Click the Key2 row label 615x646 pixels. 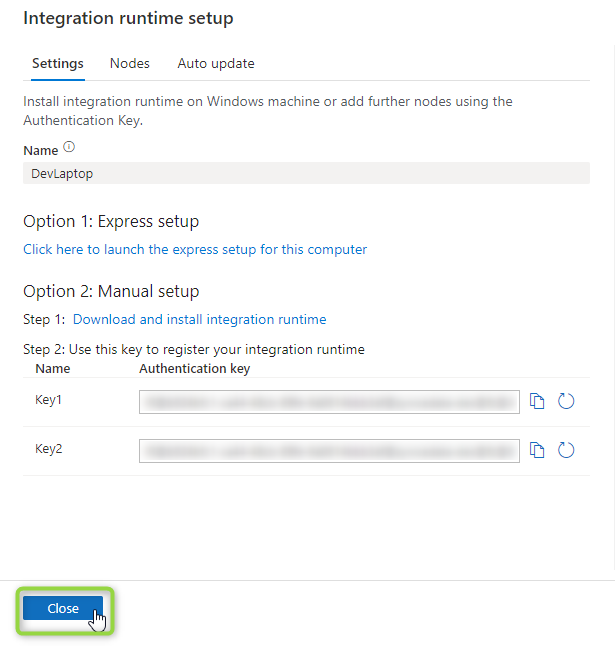[x=49, y=449]
